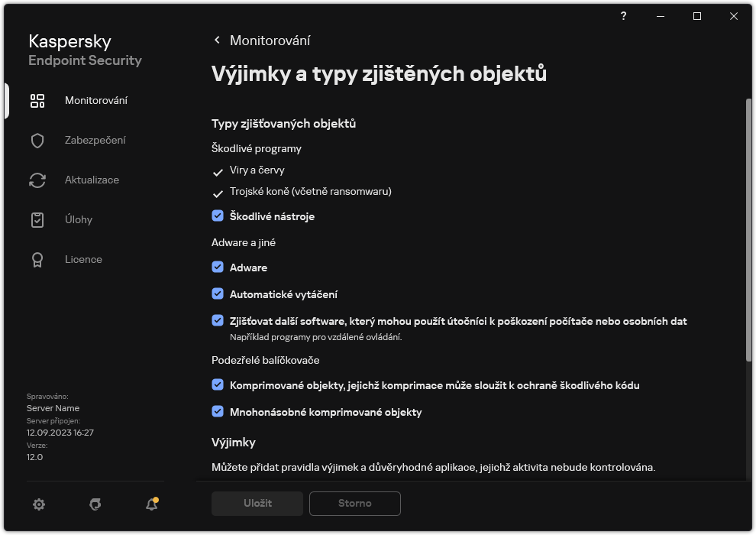Uncheck the Adware detection checkbox

[217, 267]
